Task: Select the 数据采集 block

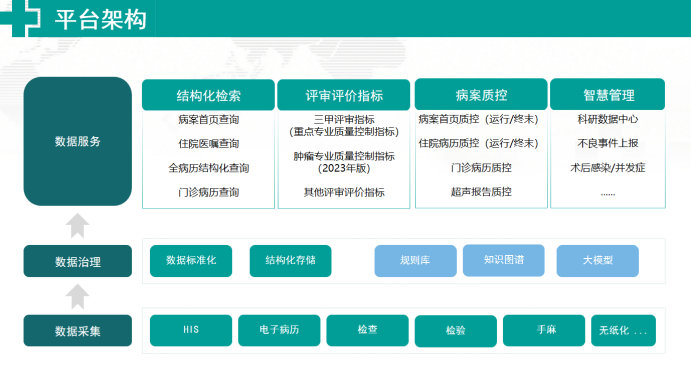Action: [78, 330]
